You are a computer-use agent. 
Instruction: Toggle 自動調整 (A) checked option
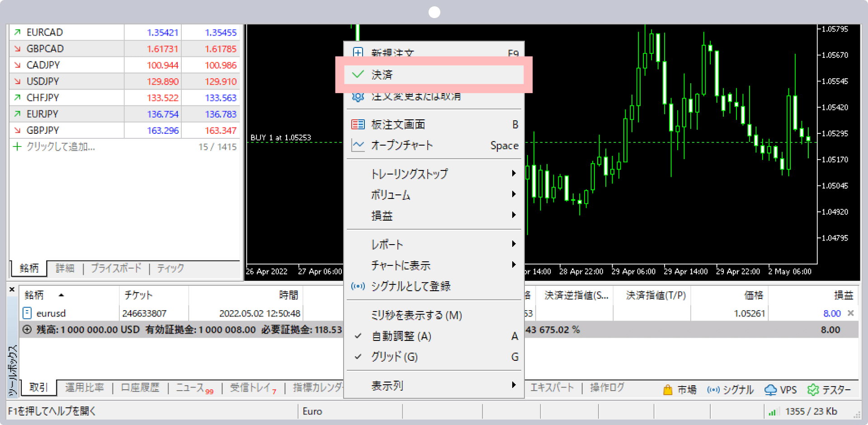pyautogui.click(x=434, y=336)
